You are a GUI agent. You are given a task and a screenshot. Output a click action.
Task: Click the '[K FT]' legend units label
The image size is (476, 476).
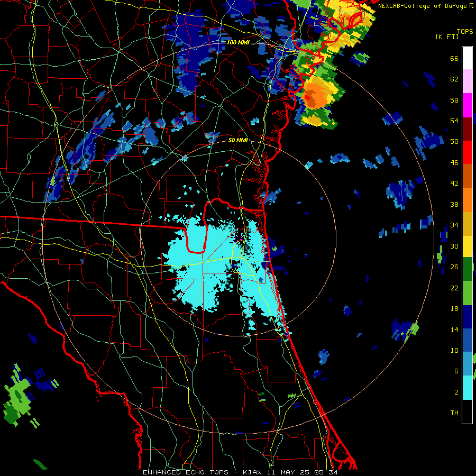coord(447,36)
